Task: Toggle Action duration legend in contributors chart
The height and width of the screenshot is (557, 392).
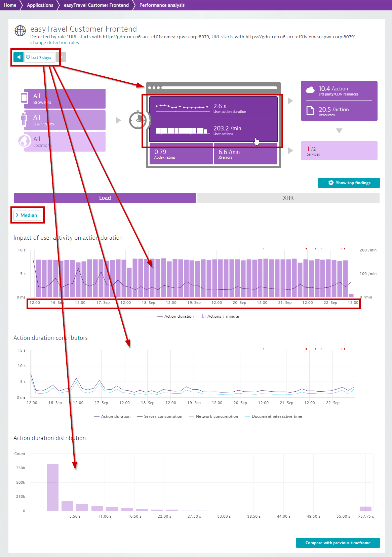Action: coord(112,416)
